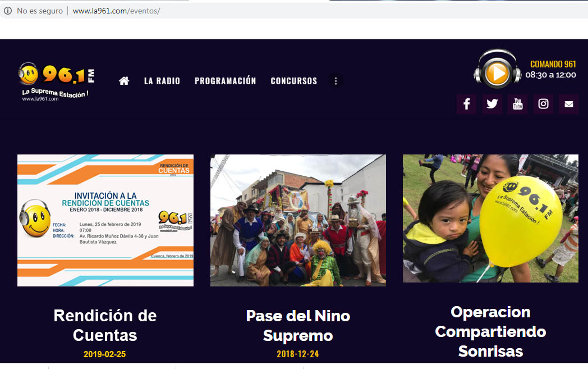Open the Facebook social icon

pos(466,104)
